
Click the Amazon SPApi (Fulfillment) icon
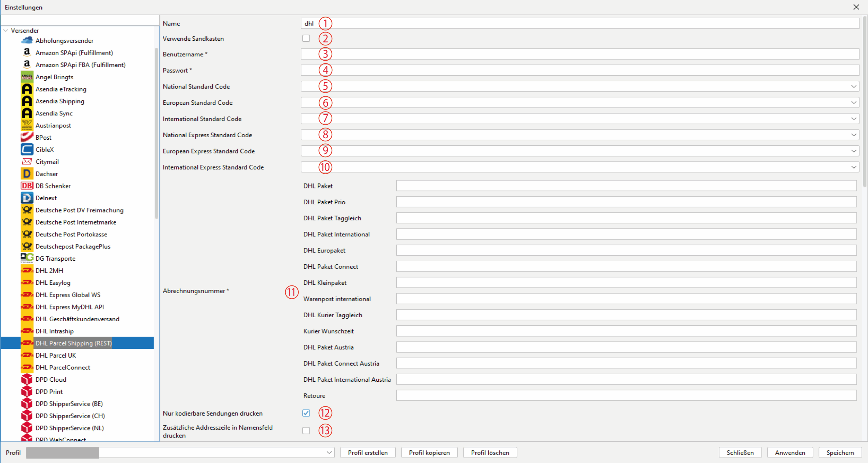tap(27, 53)
